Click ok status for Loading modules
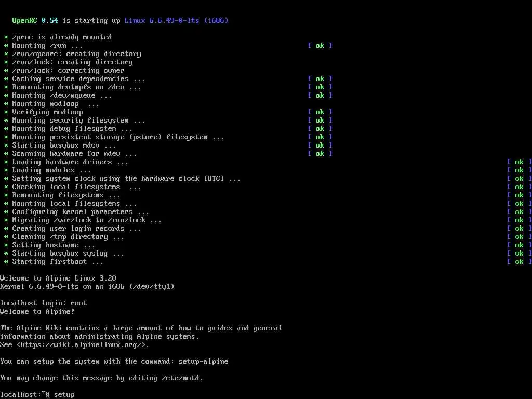 coord(520,170)
